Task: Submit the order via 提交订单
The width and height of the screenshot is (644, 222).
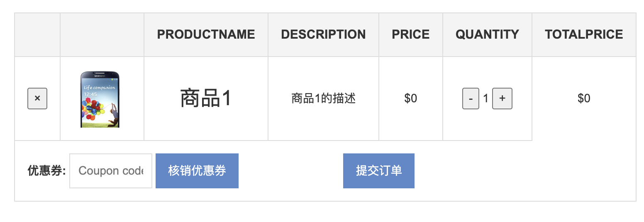Action: pos(378,171)
